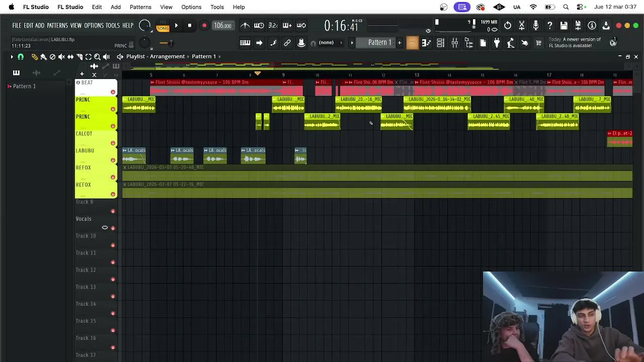This screenshot has height=362, width=644.
Task: Choose the Select tool in playlist toolbar
Action: point(89,57)
